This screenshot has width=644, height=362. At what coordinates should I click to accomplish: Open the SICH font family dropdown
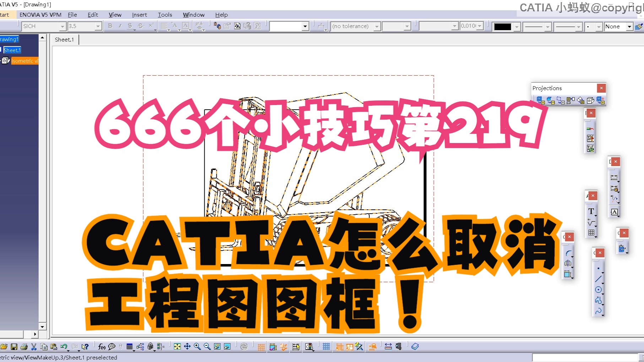coord(63,26)
